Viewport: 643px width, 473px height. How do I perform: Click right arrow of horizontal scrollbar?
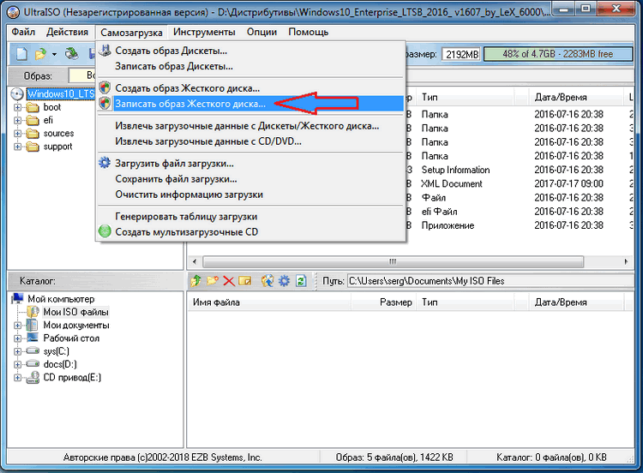point(626,261)
